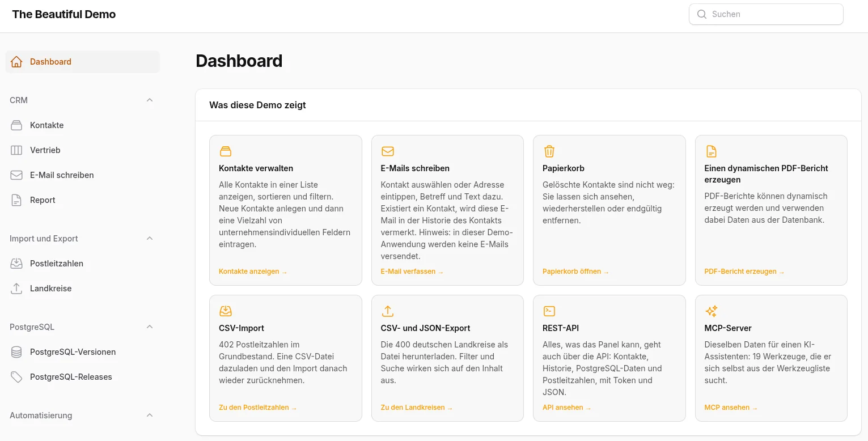Open the Papierkorb öffnen link
Viewport: 868px width, 441px height.
click(x=575, y=272)
